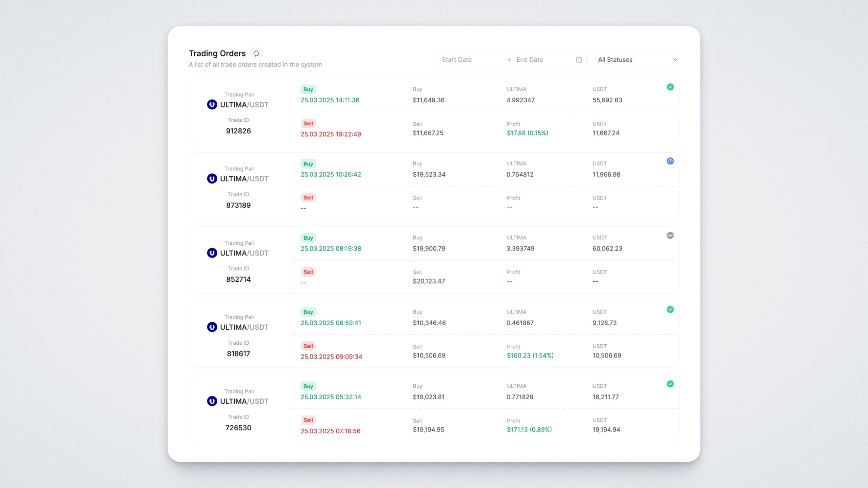This screenshot has width=868, height=488.
Task: Click gray cancelled status icon for trade 852714
Action: 670,236
